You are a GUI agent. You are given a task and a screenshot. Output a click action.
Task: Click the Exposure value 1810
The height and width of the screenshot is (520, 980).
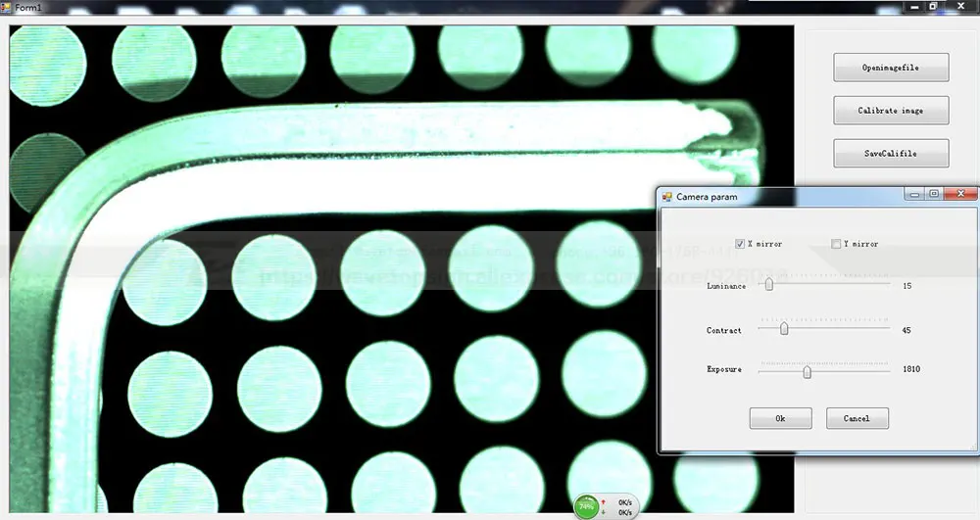click(x=911, y=369)
